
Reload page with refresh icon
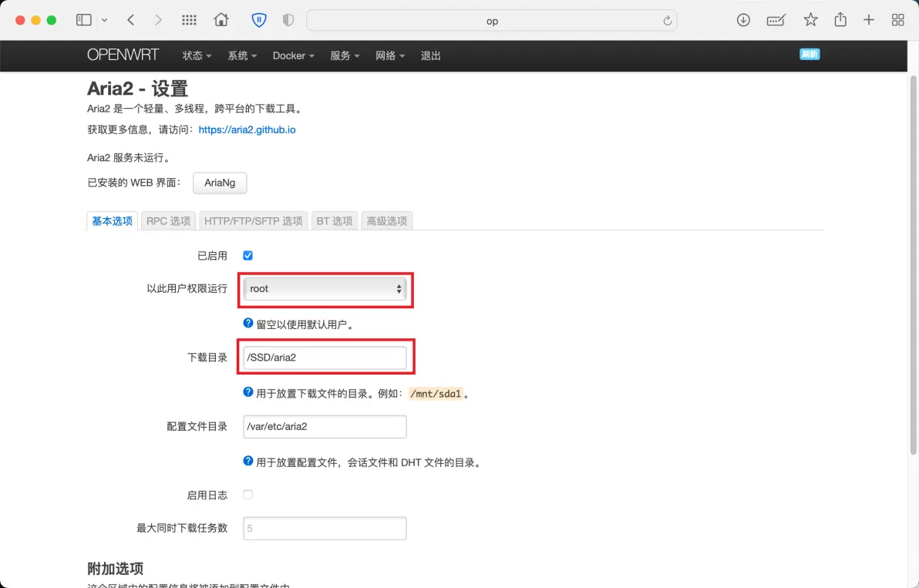pos(667,21)
